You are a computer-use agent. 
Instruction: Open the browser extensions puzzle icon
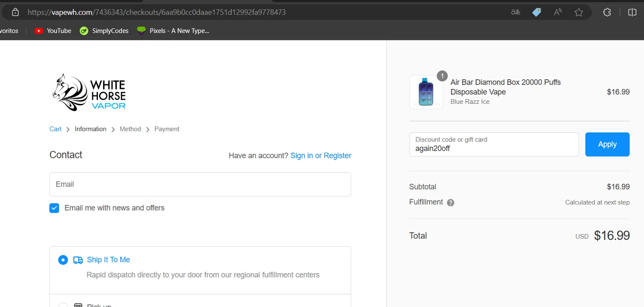(607, 12)
